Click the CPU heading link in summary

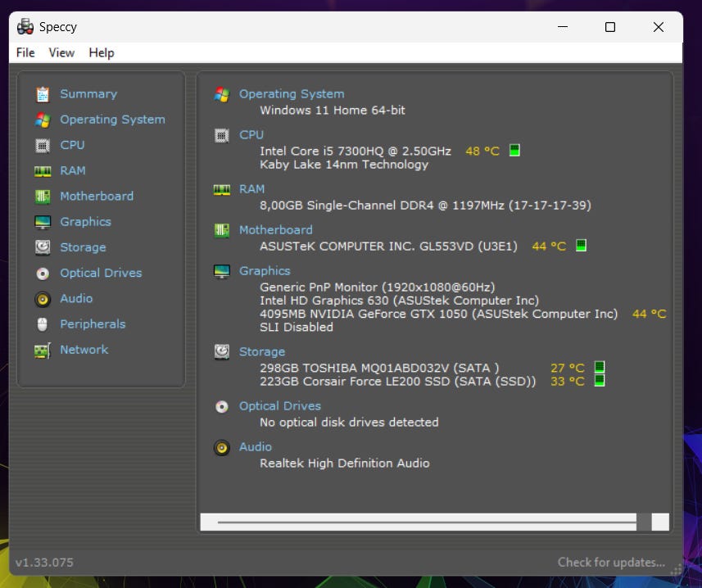point(251,134)
